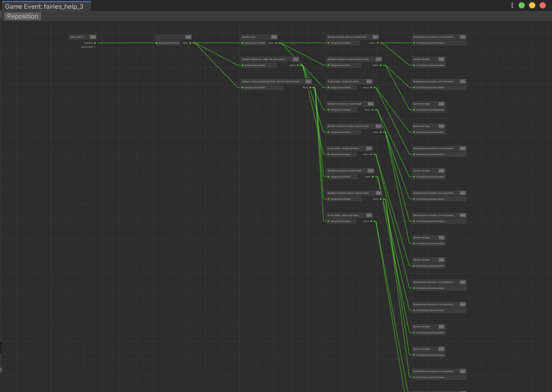Select the Сорвать мяту node title
Screen dimensions: 552x392
click(248, 37)
